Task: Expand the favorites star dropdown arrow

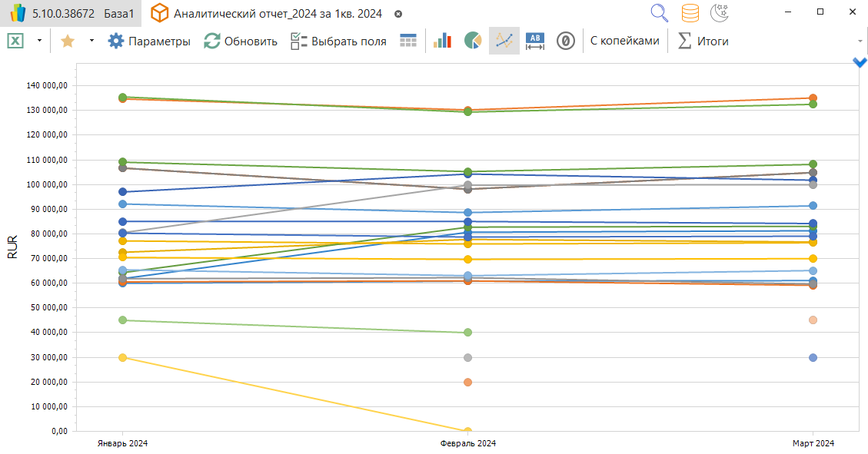Action: pos(91,41)
